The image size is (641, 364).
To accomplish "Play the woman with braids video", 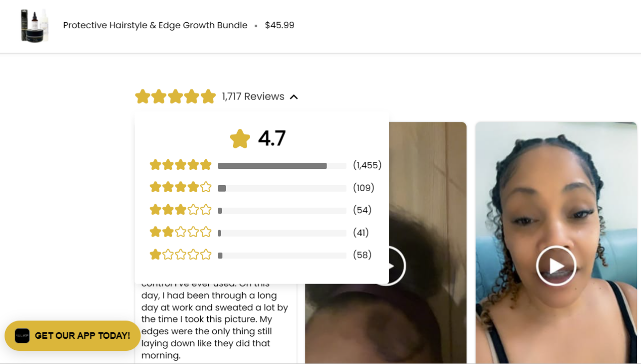I will pyautogui.click(x=556, y=265).
